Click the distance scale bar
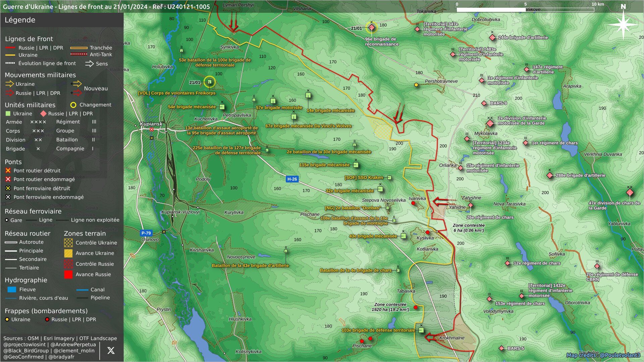 click(x=525, y=10)
